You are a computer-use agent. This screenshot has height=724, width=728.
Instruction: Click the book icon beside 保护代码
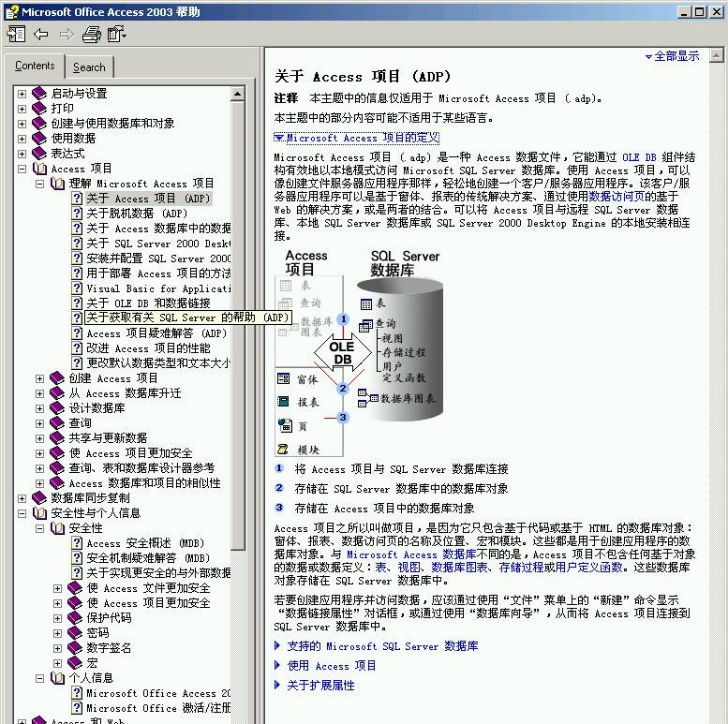[x=75, y=618]
